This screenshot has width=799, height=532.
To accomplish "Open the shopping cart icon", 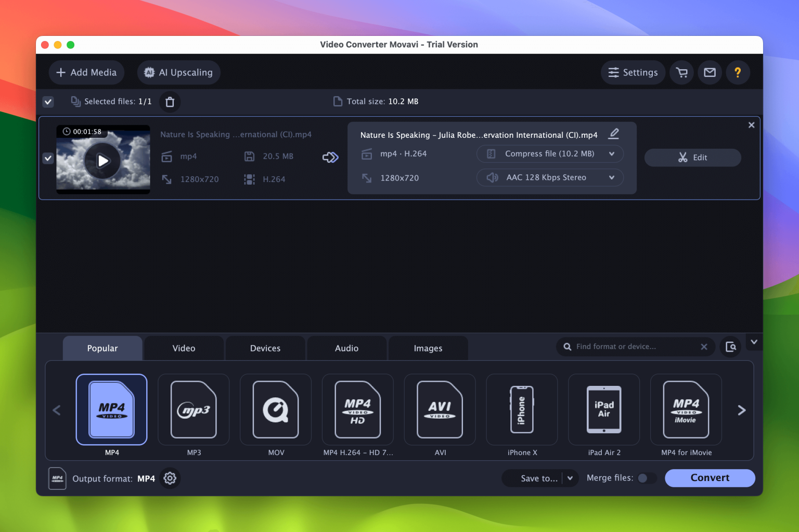I will pyautogui.click(x=681, y=72).
